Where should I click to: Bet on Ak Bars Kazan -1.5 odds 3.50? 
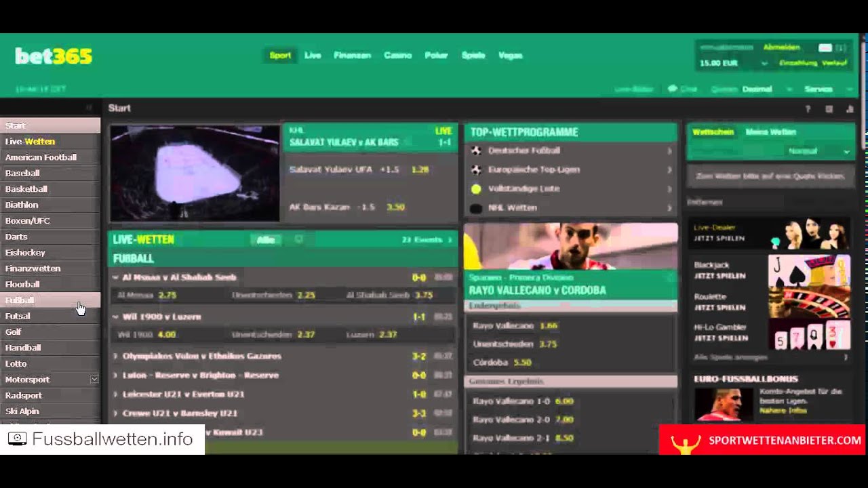pos(395,207)
